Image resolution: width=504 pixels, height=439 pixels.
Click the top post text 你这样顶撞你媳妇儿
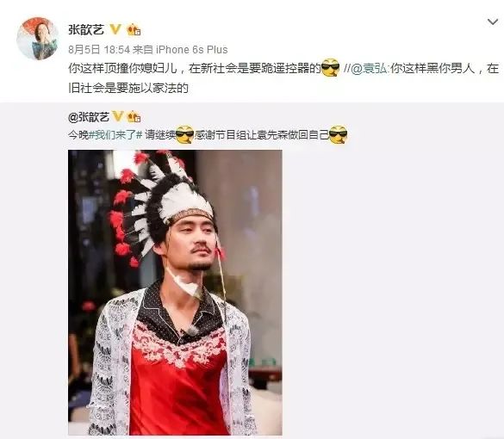coord(122,68)
